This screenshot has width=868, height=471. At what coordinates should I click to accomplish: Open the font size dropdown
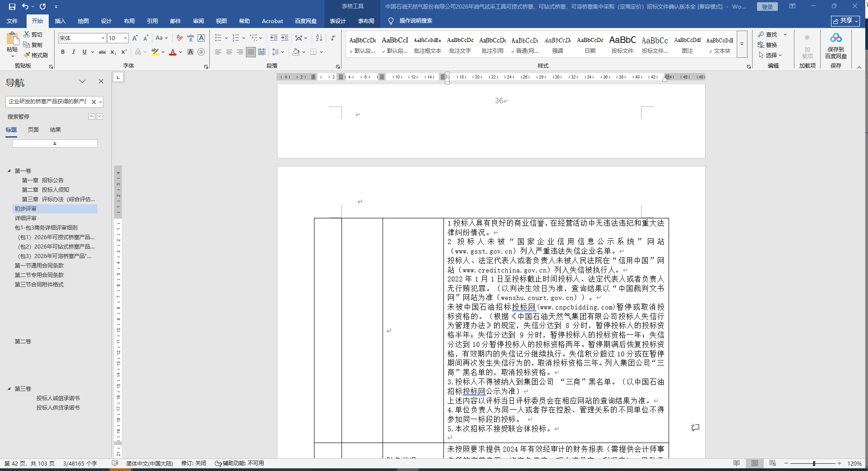coord(125,38)
